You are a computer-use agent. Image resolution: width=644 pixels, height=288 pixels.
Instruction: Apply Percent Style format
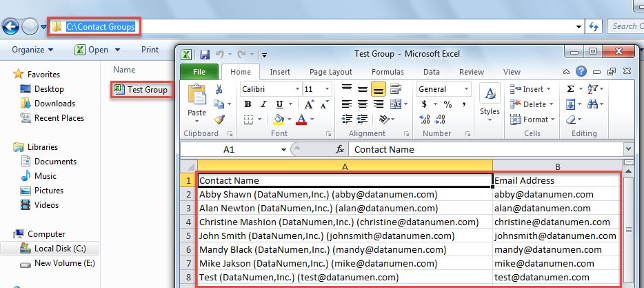[447, 104]
